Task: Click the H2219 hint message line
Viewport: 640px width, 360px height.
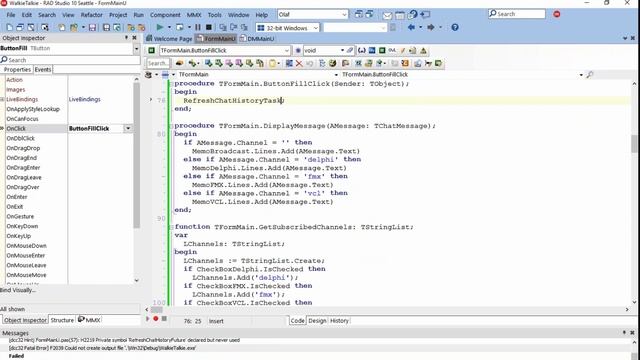Action: 124,340
